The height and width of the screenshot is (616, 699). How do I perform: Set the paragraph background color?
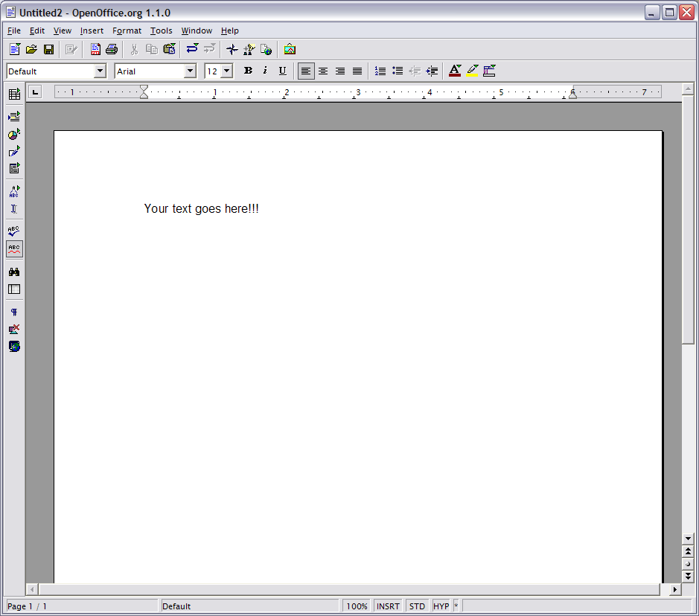tap(489, 71)
